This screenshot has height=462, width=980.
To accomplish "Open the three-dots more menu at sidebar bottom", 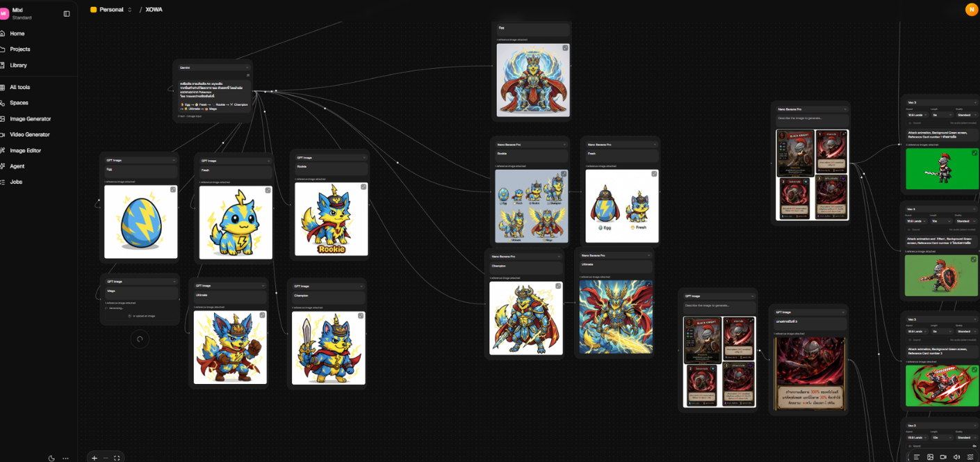I will [65, 458].
